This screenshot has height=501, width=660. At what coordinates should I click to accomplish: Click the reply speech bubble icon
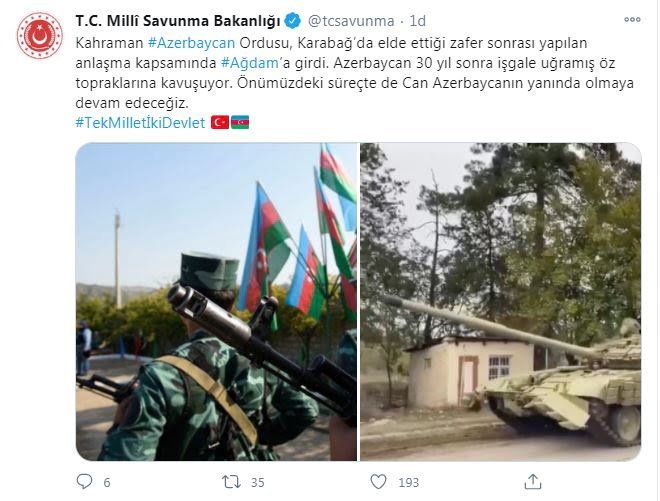pos(84,481)
